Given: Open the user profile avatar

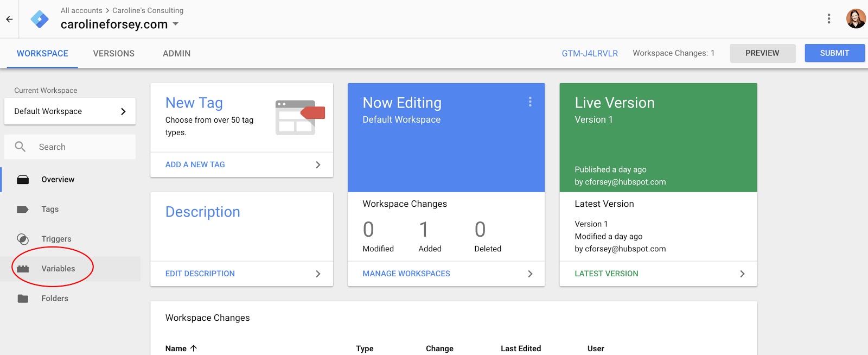Looking at the screenshot, I should pos(856,19).
